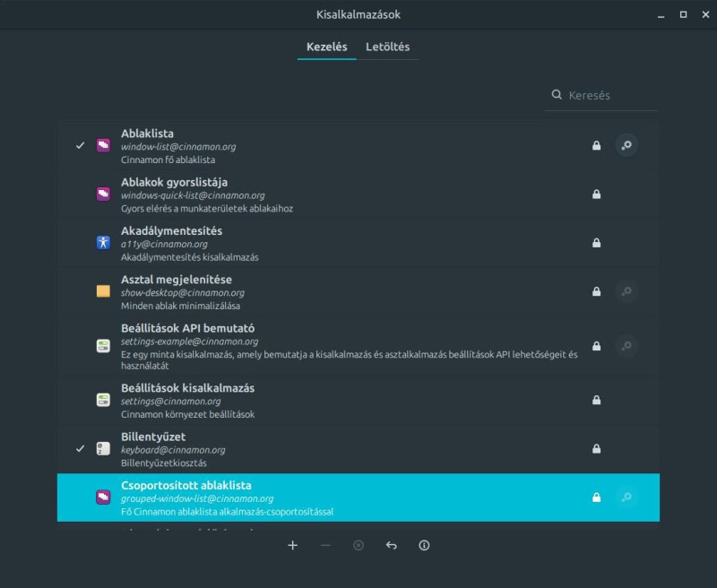Click lock icon of Asztal megjelenítése
Viewport: 717px width, 588px height.
click(596, 291)
